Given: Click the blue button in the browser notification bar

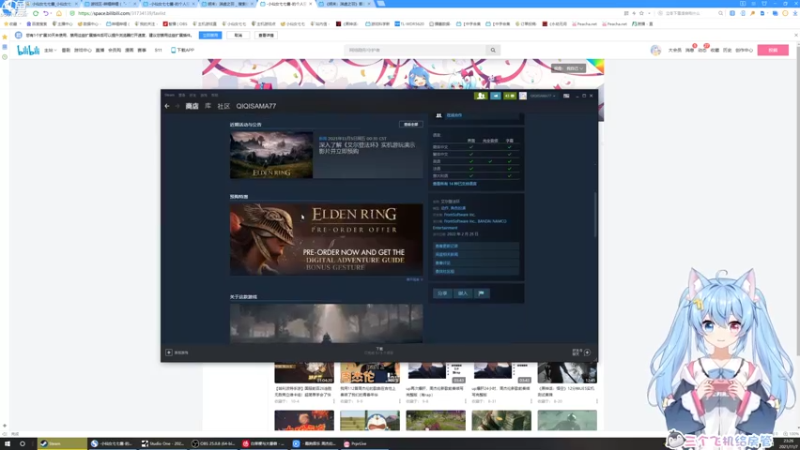Looking at the screenshot, I should (x=210, y=35).
